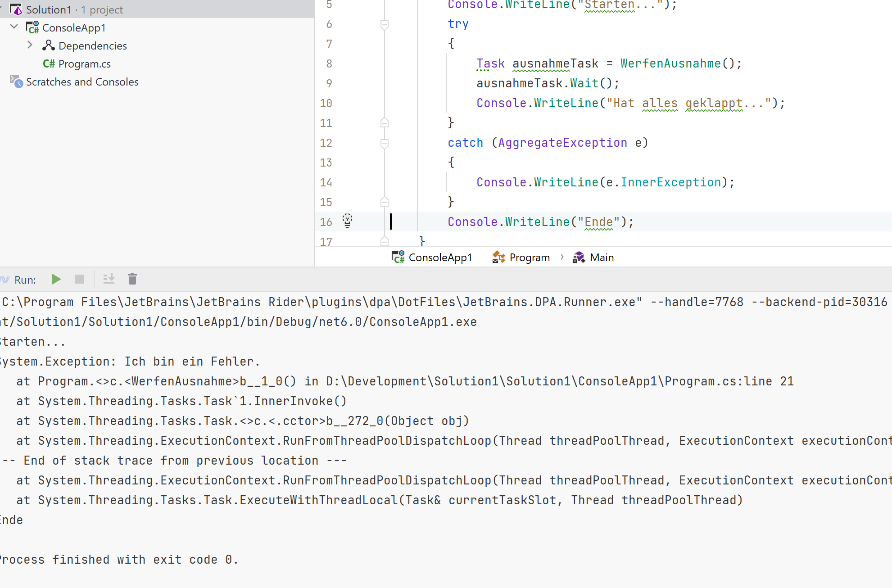Click the lightbulb quick-fix icon
The height and width of the screenshot is (588, 892).
[347, 221]
